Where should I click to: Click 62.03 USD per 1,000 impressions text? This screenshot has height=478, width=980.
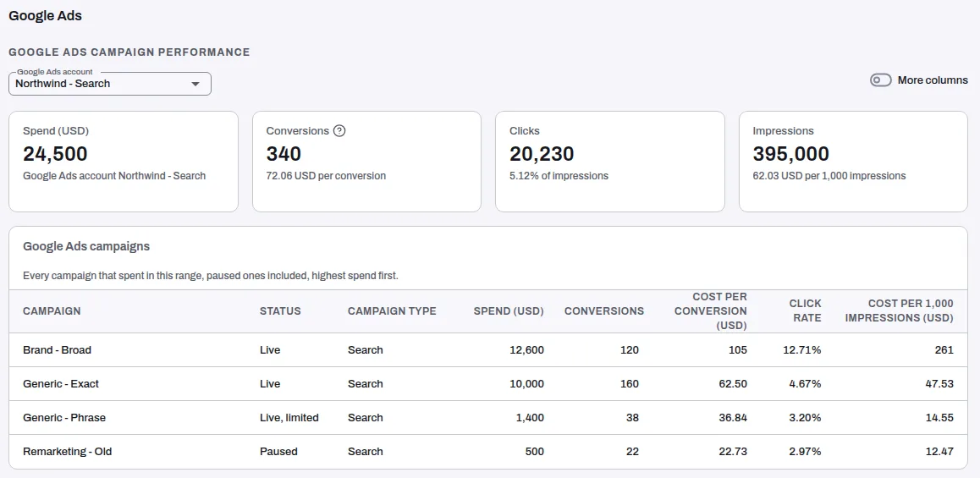click(x=829, y=176)
